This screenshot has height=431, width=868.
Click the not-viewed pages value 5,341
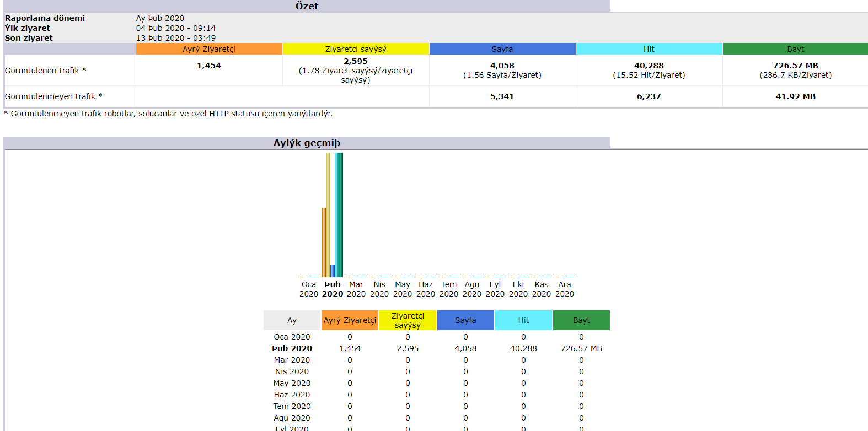(x=502, y=96)
